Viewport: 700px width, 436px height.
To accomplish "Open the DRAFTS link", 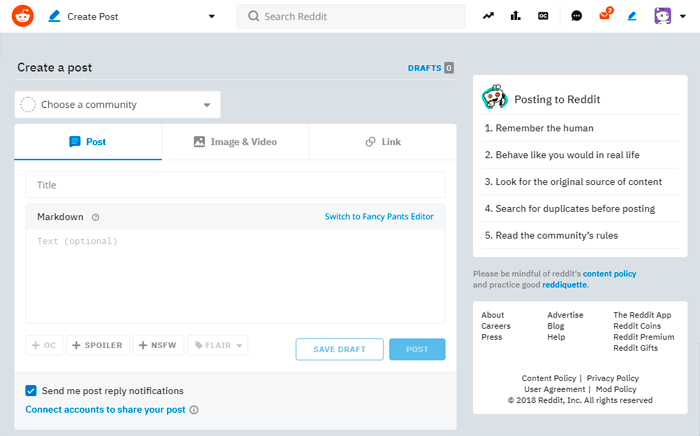I will (x=425, y=68).
